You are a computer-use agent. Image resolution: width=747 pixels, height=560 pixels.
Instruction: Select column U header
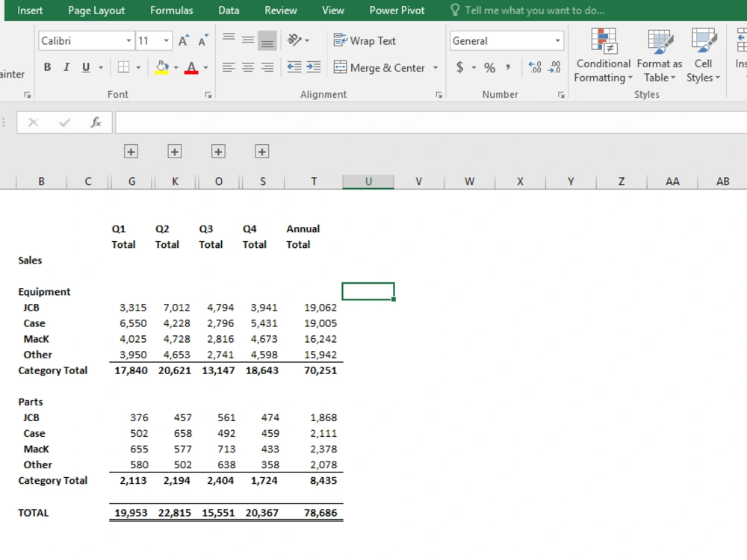pyautogui.click(x=368, y=181)
